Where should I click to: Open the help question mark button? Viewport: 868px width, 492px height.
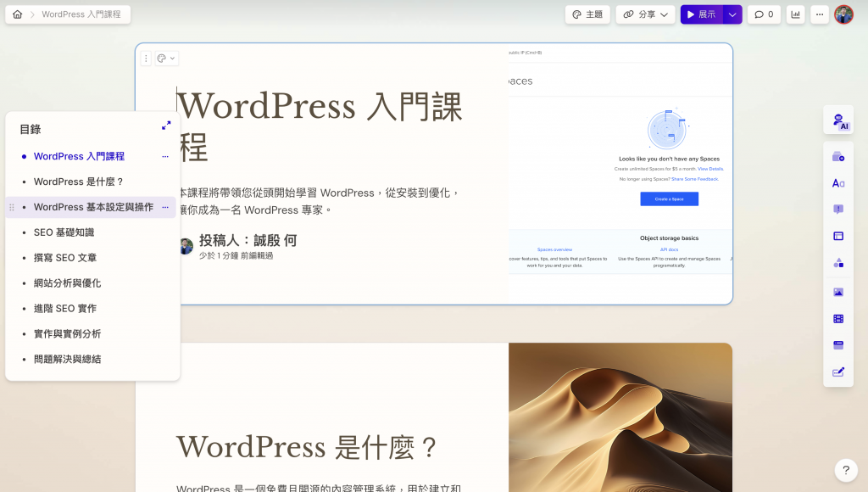[846, 471]
